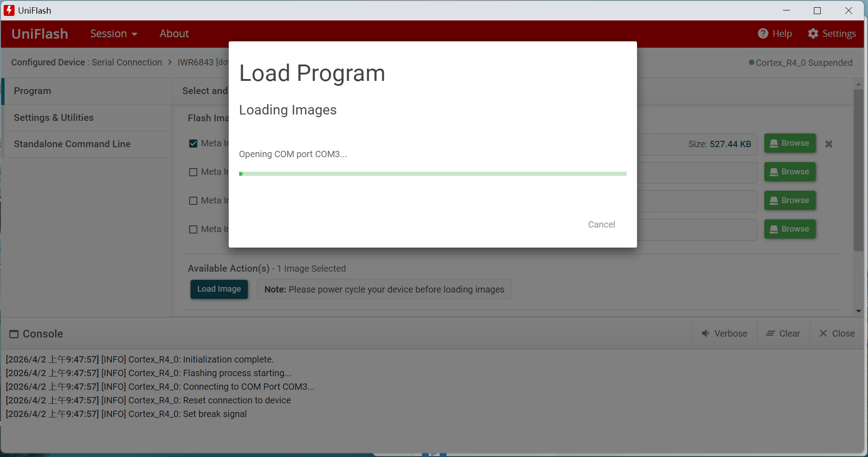The width and height of the screenshot is (868, 457).
Task: Click the scrollbar up arrow
Action: 858,84
